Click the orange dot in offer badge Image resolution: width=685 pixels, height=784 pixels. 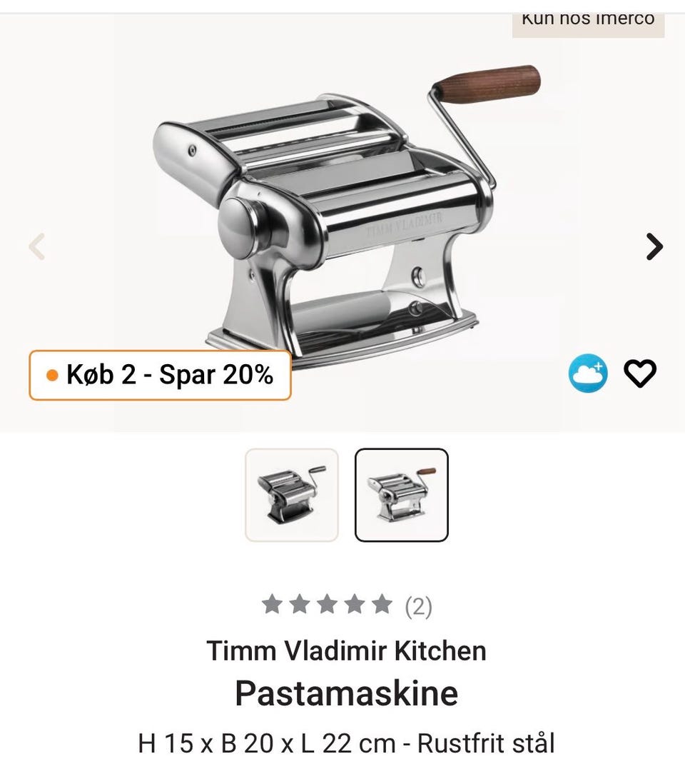[52, 375]
